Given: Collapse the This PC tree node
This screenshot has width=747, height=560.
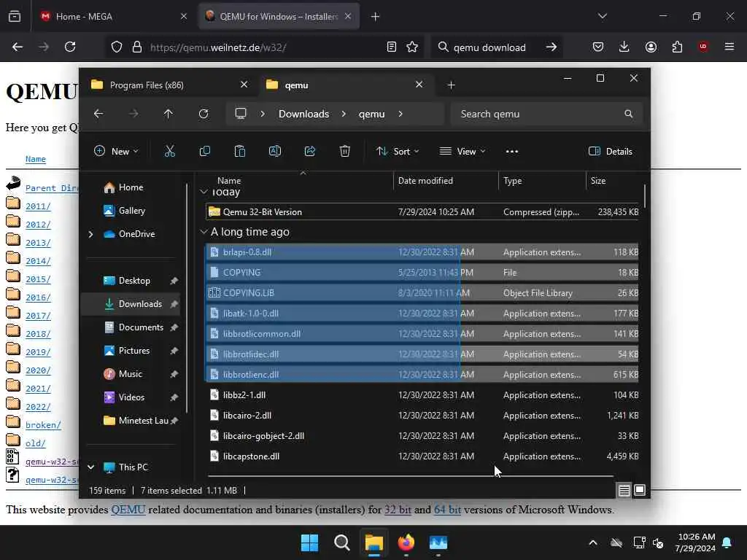Looking at the screenshot, I should click(x=90, y=467).
